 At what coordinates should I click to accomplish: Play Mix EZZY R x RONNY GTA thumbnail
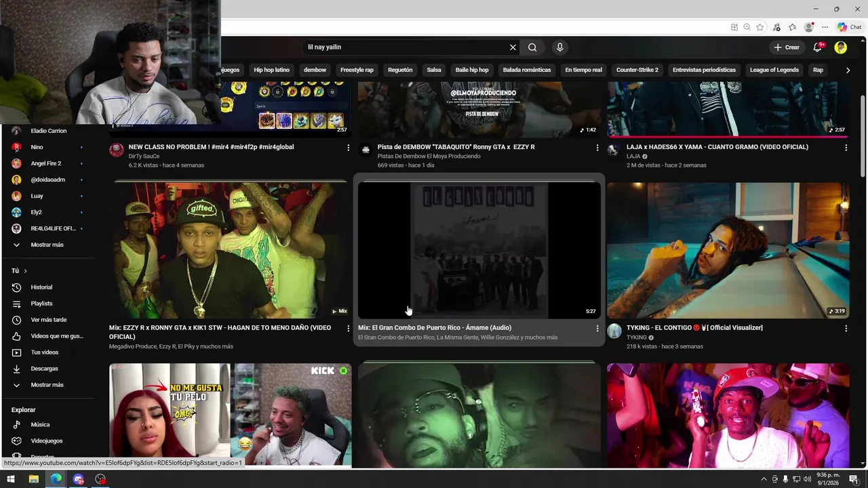pos(230,250)
